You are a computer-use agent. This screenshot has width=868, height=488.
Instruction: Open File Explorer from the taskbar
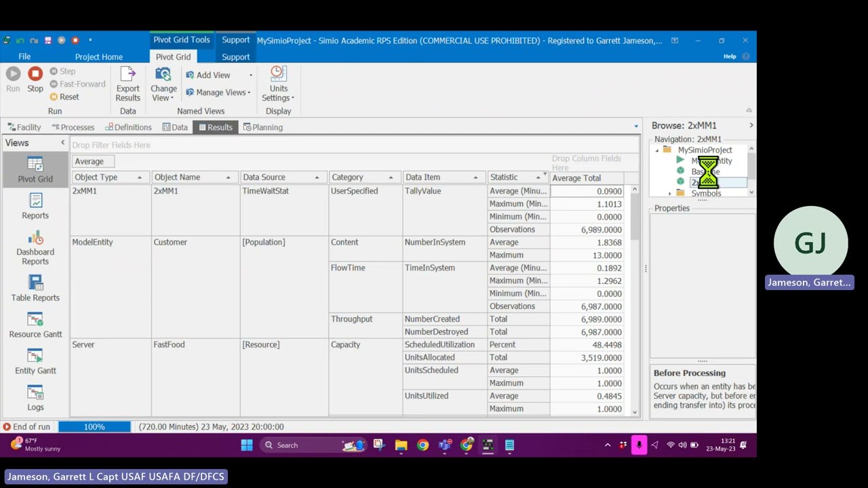[x=401, y=445]
